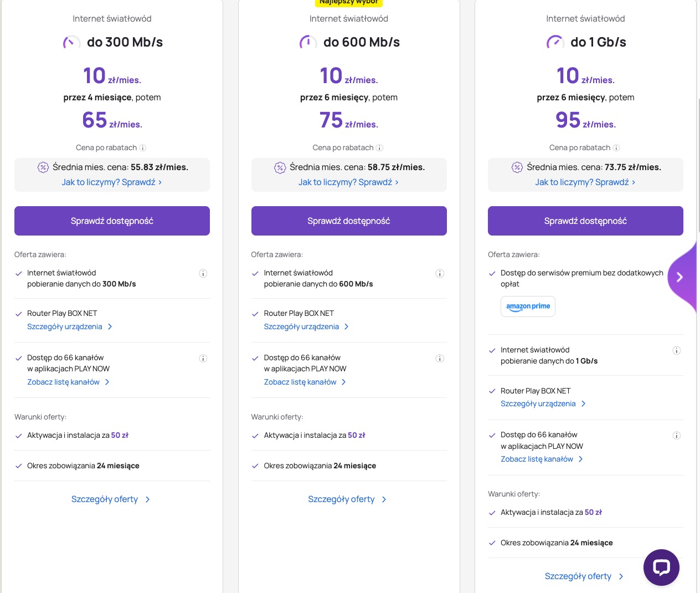700x593 pixels.
Task: Expand Szczegóły oferty for the 1 Gb/s plan
Action: point(584,576)
